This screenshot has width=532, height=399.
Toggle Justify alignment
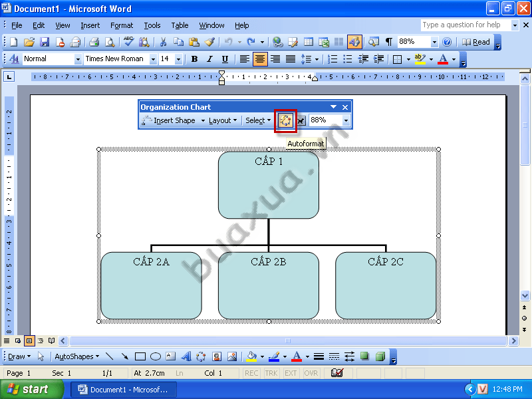(x=291, y=59)
